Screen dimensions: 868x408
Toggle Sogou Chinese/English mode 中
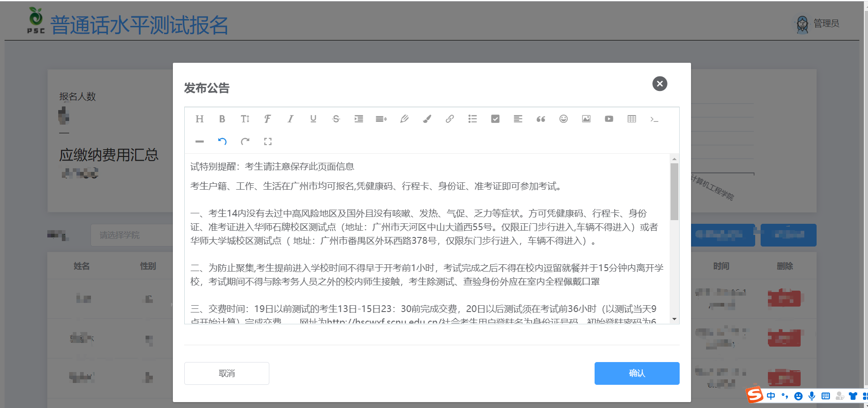point(771,396)
